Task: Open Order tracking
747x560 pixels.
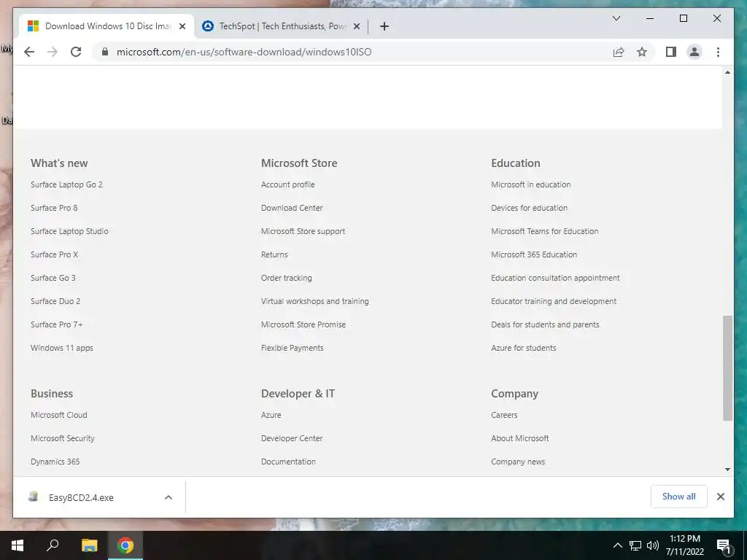Action: click(x=286, y=278)
